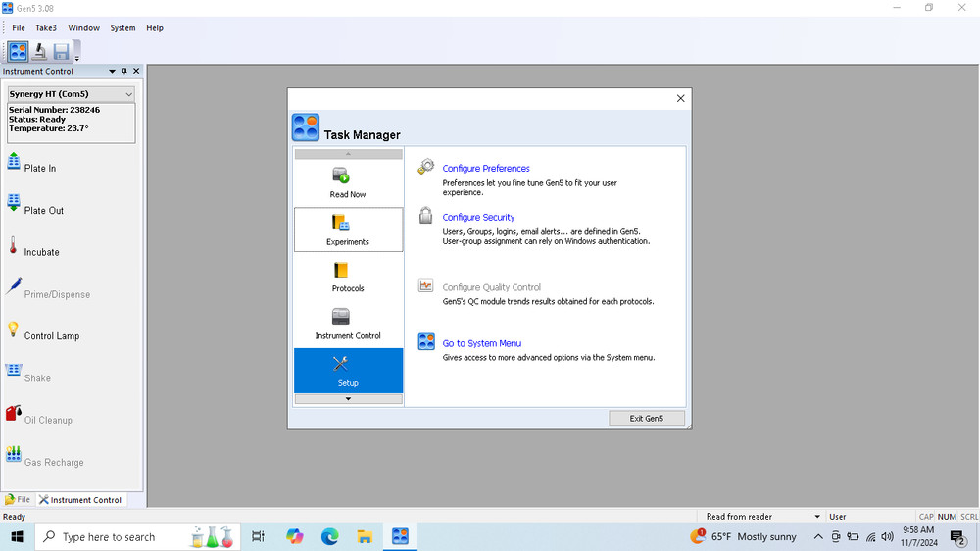This screenshot has width=980, height=551.
Task: Choose Instrument Control in Task Manager
Action: 348,324
